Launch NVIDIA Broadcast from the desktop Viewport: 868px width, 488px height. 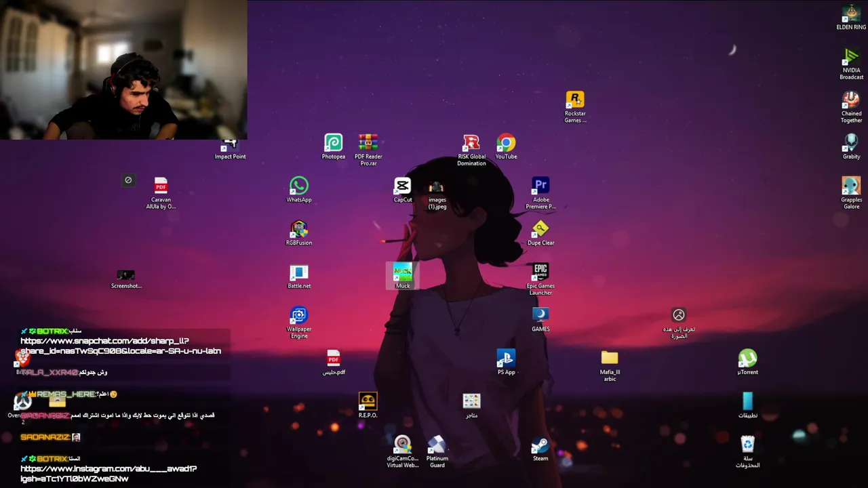tap(851, 64)
